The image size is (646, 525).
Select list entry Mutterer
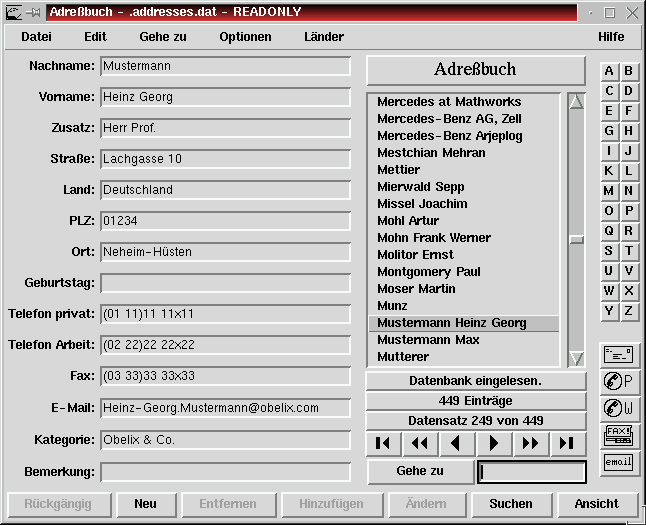click(464, 357)
